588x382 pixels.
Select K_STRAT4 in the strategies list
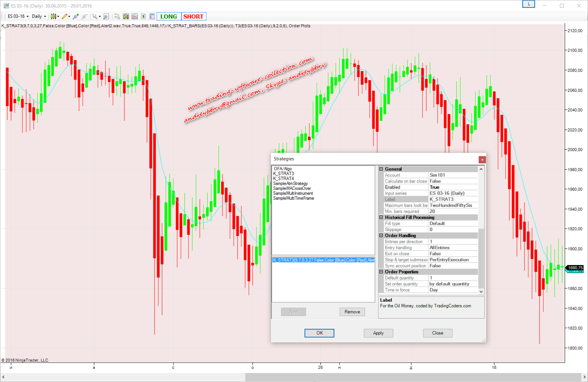tap(283, 178)
